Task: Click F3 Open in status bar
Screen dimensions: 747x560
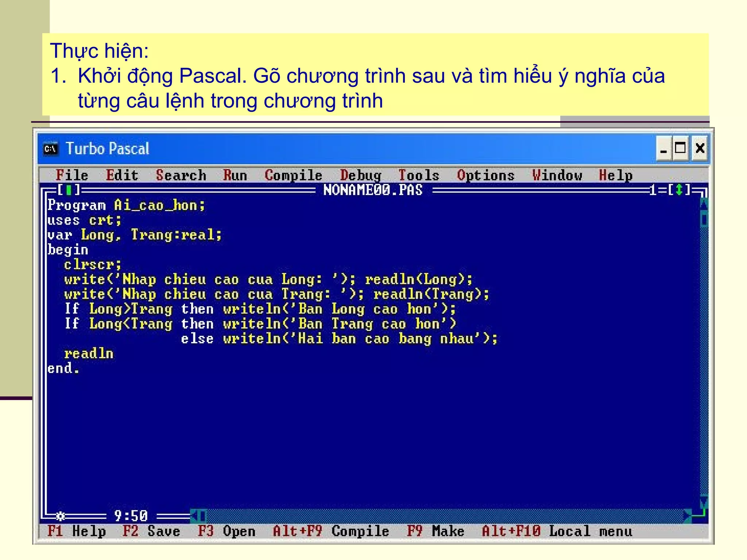Action: 227,531
